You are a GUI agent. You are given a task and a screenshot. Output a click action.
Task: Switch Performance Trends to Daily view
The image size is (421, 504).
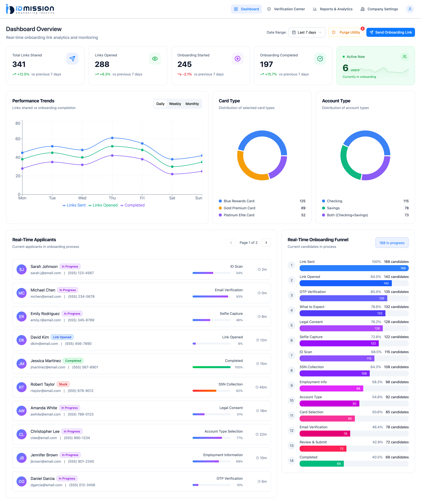(160, 104)
